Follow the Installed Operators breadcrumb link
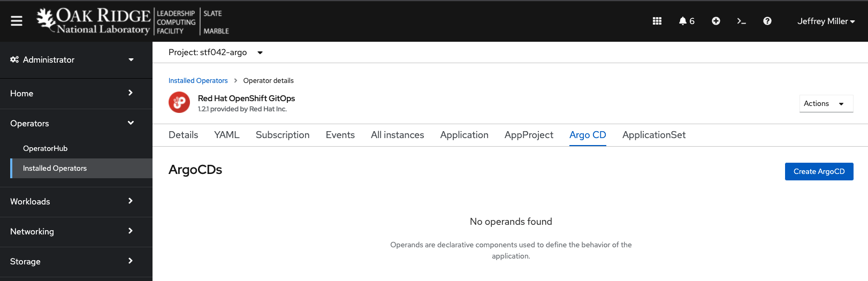This screenshot has height=281, width=868. coord(198,81)
